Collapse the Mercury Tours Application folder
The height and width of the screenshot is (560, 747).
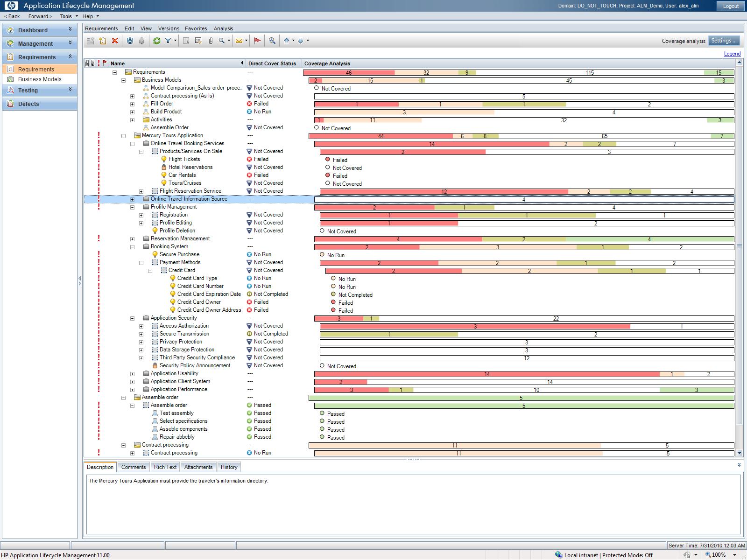pos(123,136)
